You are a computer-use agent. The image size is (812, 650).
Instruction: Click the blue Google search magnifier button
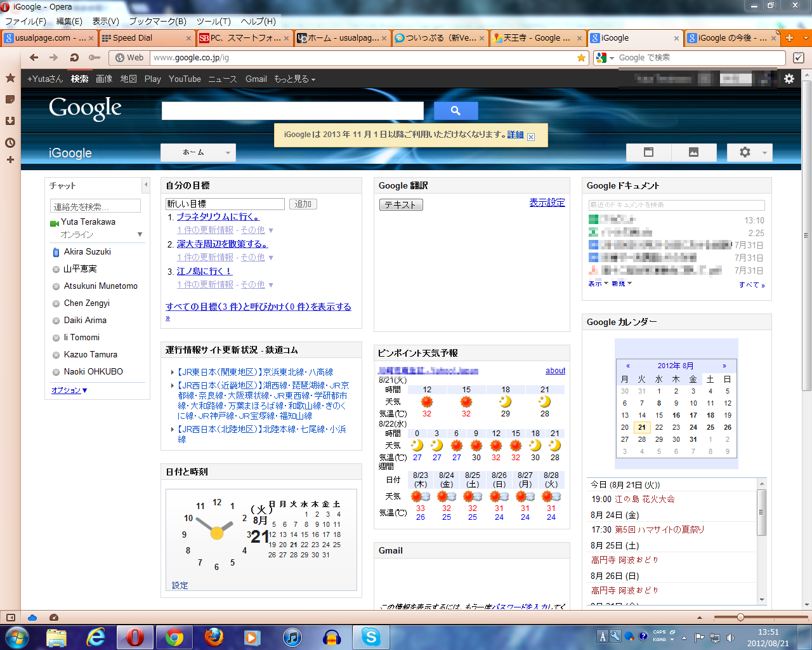point(455,110)
